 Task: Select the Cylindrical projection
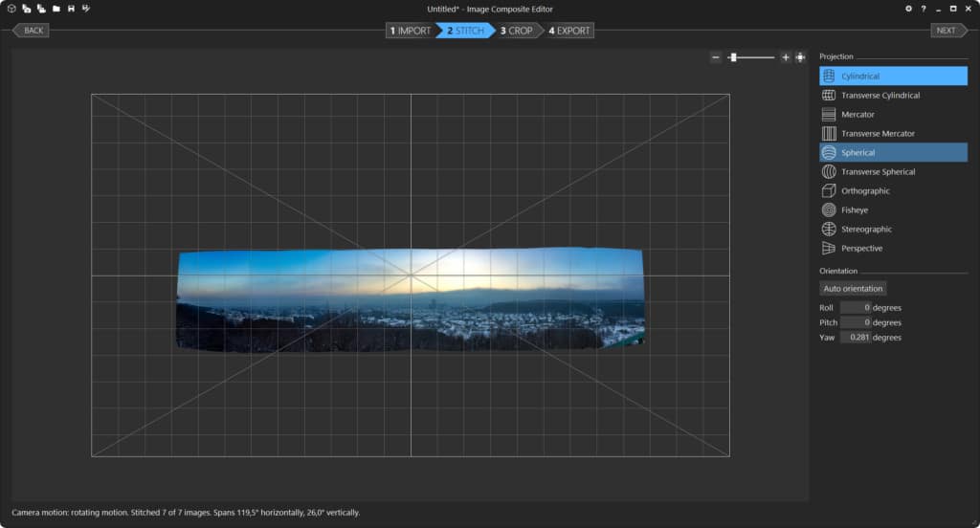coord(893,77)
